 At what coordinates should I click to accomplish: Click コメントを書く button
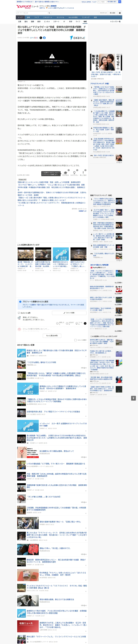click(69, 313)
